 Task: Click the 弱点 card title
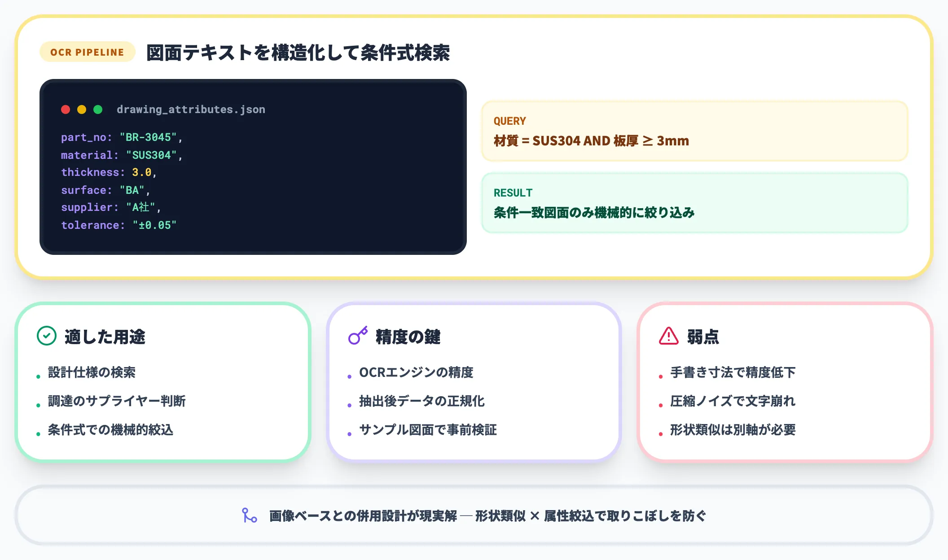click(x=703, y=337)
